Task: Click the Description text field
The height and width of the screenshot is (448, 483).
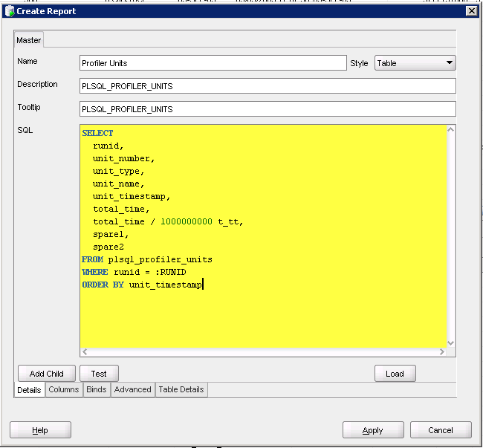Action: tap(267, 86)
